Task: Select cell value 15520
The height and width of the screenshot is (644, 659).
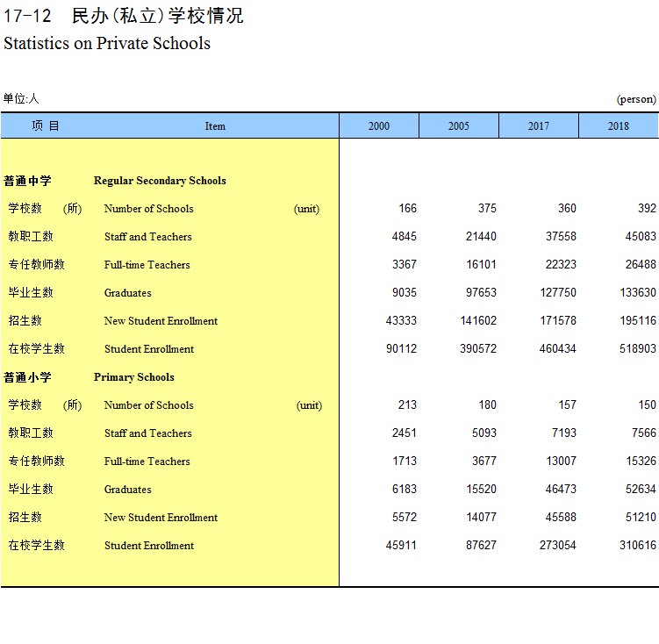Action: coord(481,489)
